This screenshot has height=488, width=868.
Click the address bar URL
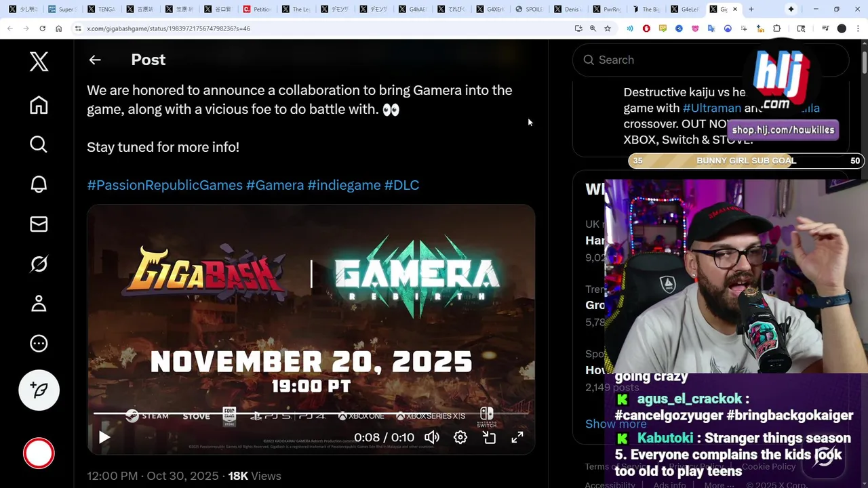[x=168, y=28]
